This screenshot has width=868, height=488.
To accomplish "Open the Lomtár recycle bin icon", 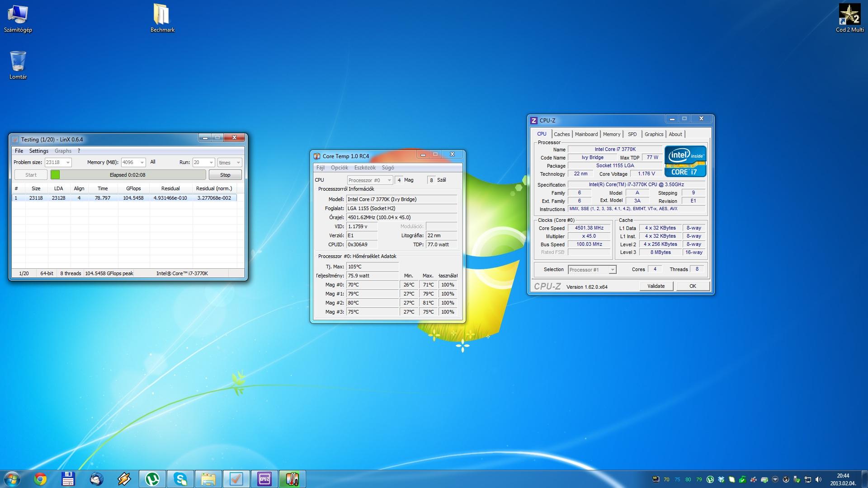I will point(18,65).
